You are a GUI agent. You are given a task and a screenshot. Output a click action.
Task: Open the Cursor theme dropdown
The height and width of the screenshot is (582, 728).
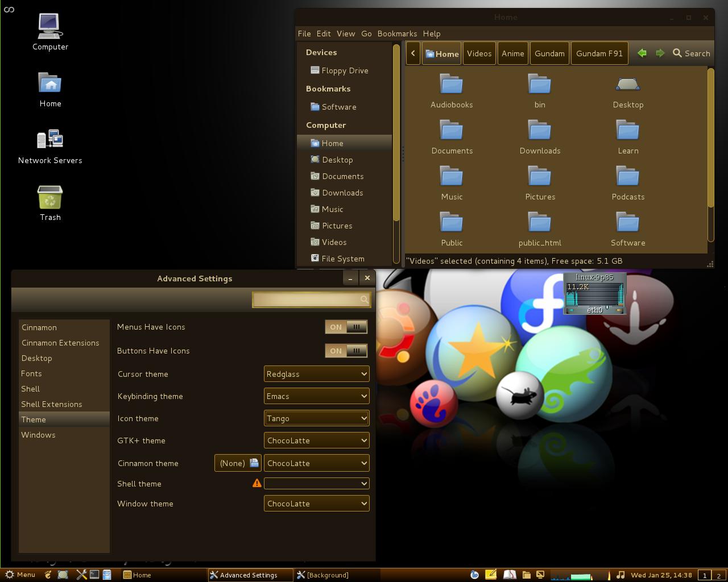(x=316, y=374)
